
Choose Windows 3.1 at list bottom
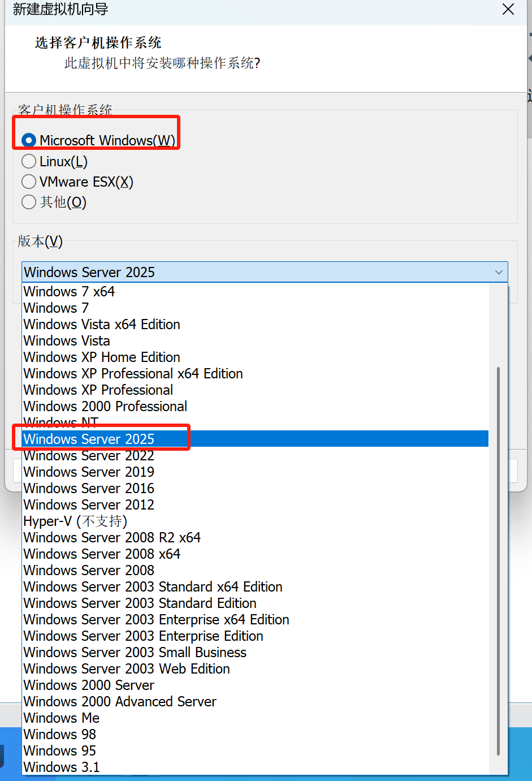point(256,767)
